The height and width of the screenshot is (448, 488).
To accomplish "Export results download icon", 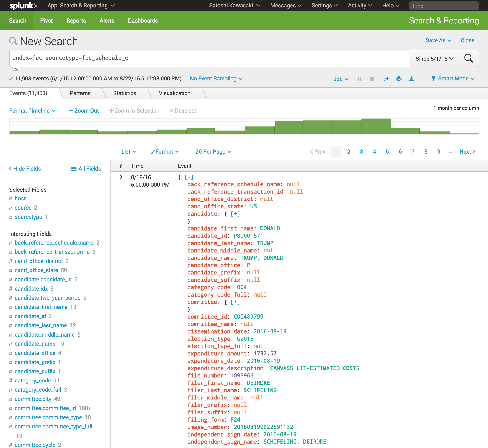I will tap(411, 79).
